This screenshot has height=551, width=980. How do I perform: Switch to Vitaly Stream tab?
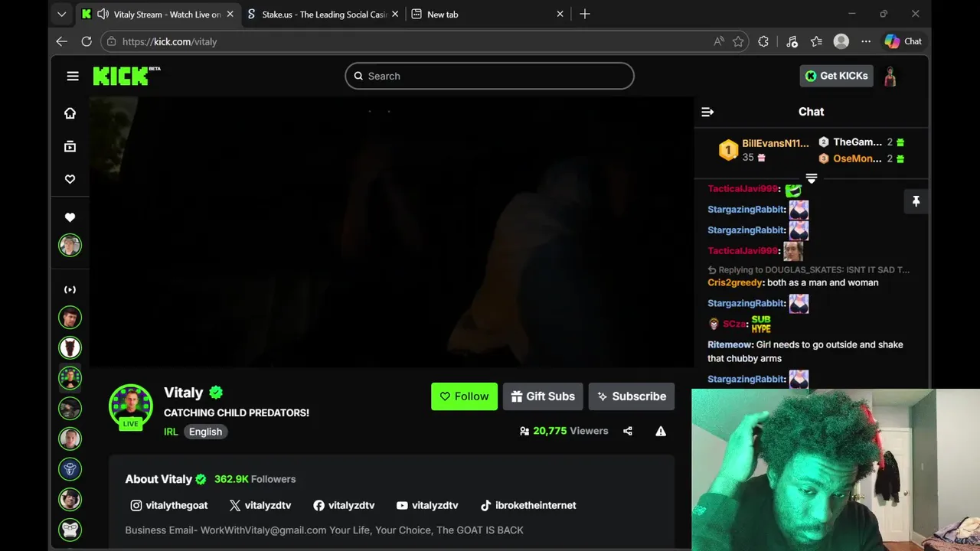pos(158,14)
